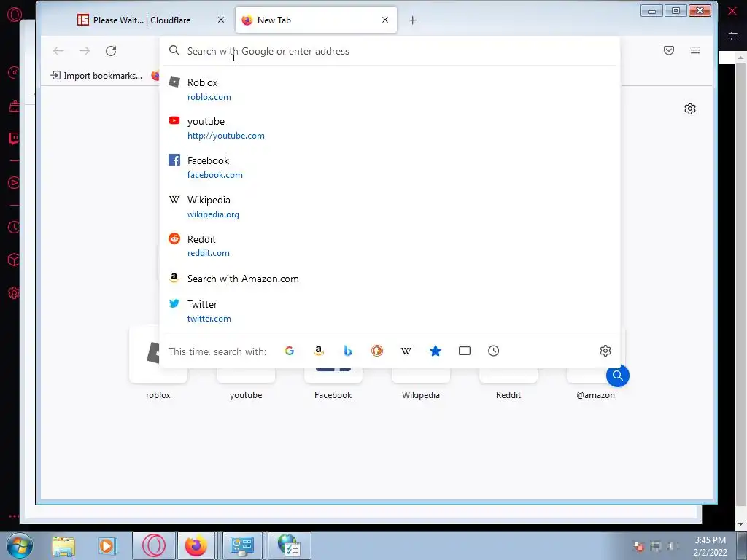Choose Twitter twitter.com suggestion
The height and width of the screenshot is (560, 747).
click(x=390, y=311)
